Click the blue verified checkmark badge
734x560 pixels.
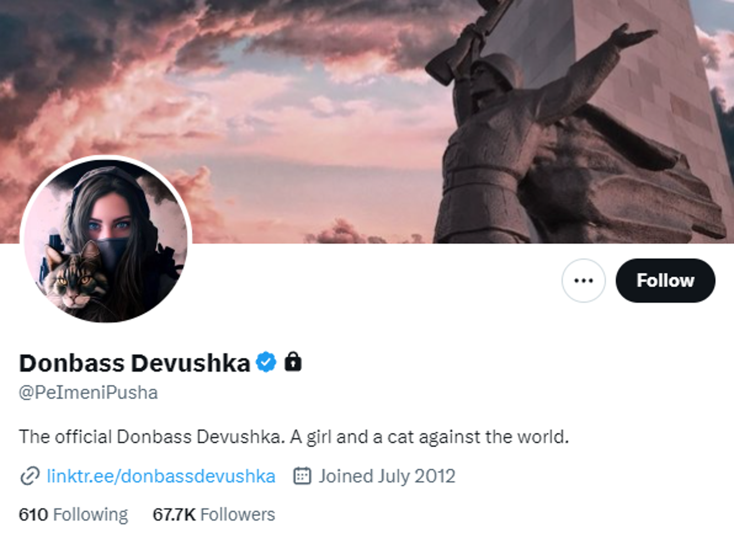pyautogui.click(x=266, y=362)
